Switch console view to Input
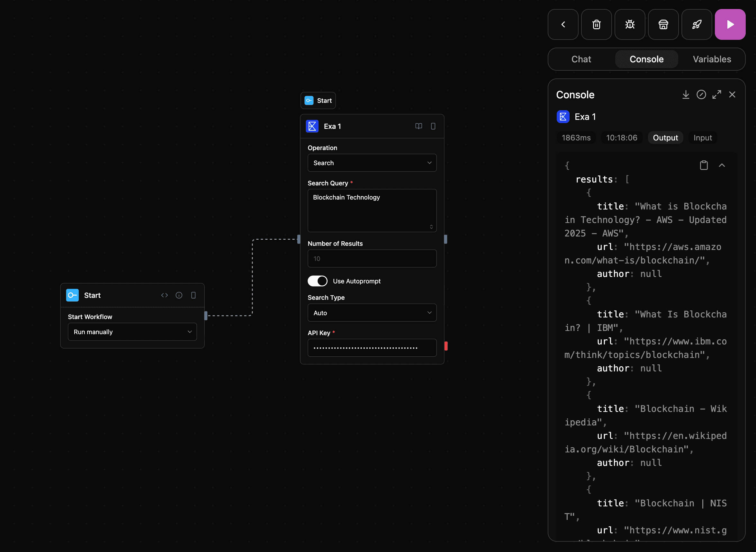Screen dimensions: 756x552 (x=703, y=137)
